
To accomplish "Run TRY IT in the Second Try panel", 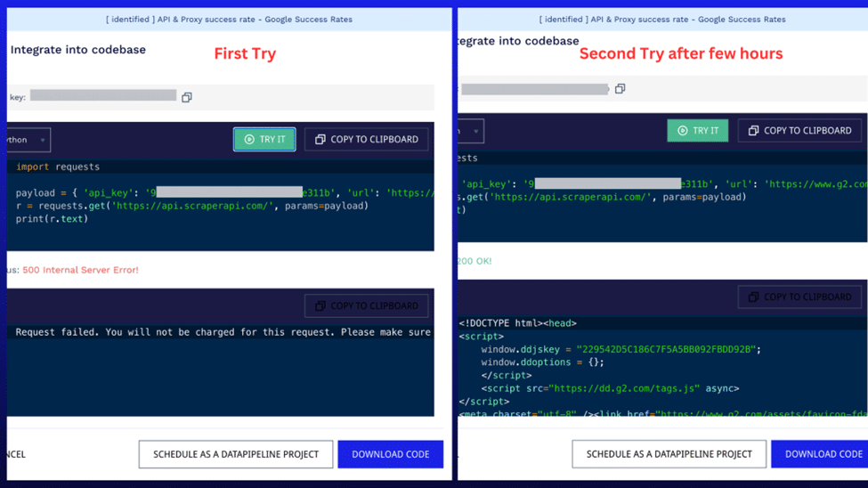I will click(x=697, y=131).
